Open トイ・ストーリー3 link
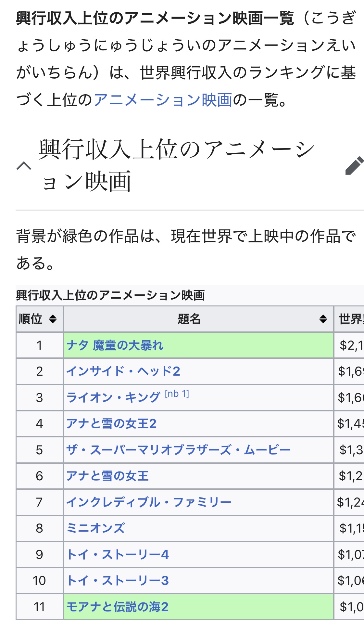 click(118, 580)
